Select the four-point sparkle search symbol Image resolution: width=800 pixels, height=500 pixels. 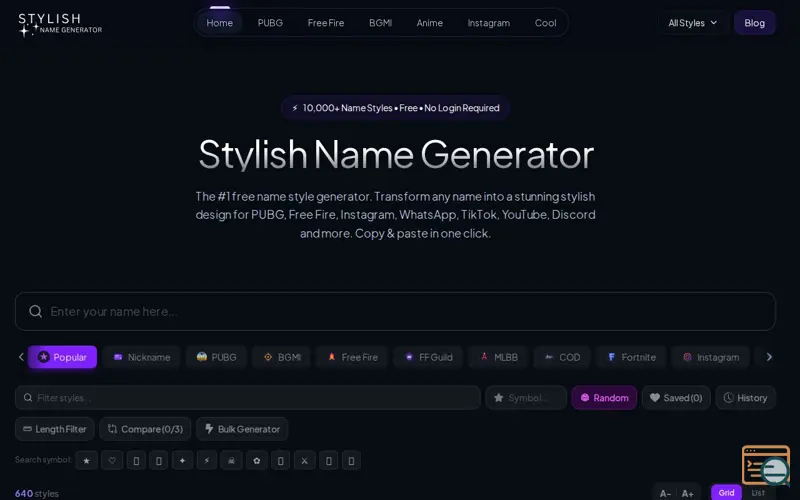pos(183,461)
